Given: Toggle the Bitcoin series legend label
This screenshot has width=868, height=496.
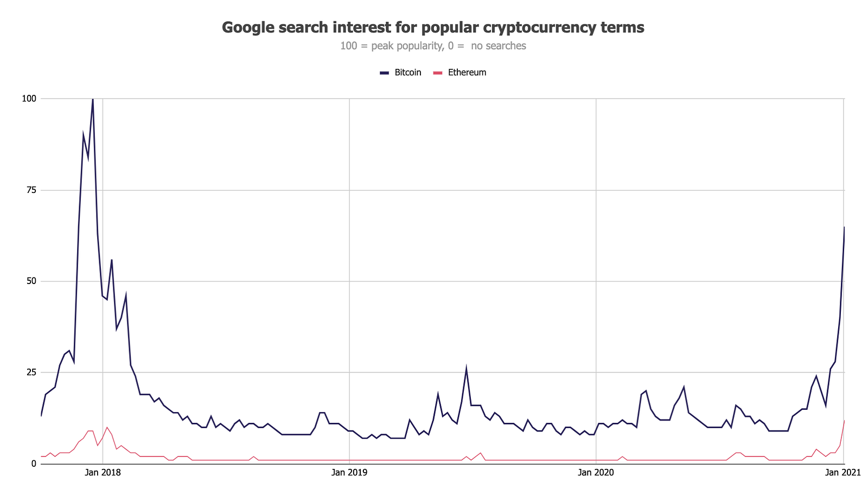Looking at the screenshot, I should coord(407,73).
